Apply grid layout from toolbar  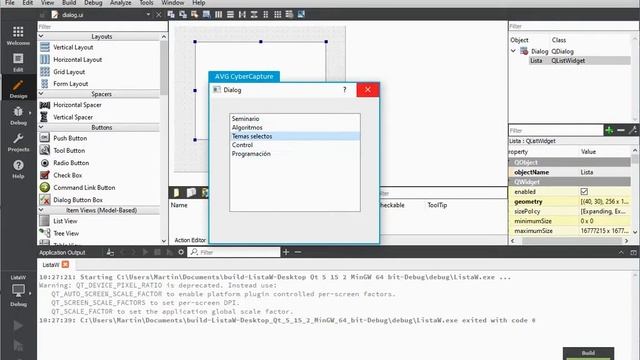click(278, 15)
